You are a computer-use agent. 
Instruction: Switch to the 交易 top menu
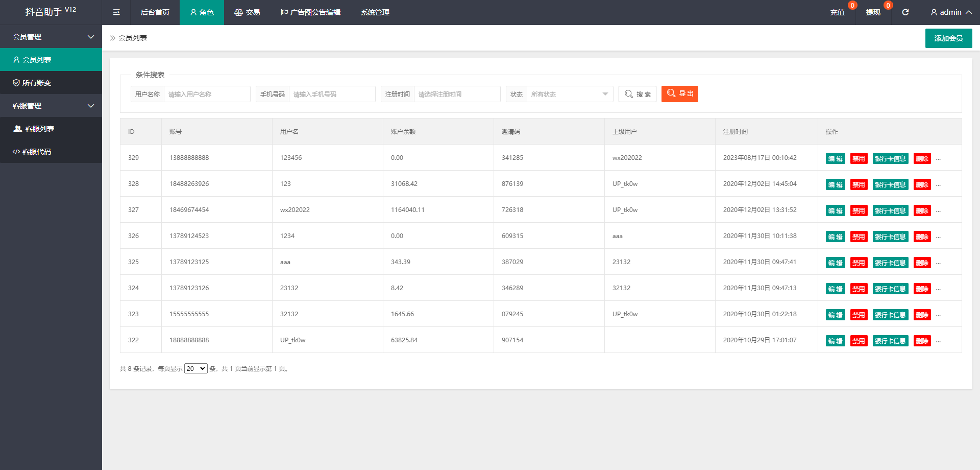(x=247, y=12)
